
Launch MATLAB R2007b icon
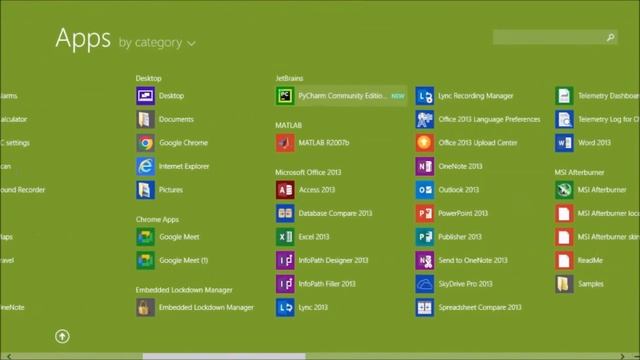coord(285,143)
